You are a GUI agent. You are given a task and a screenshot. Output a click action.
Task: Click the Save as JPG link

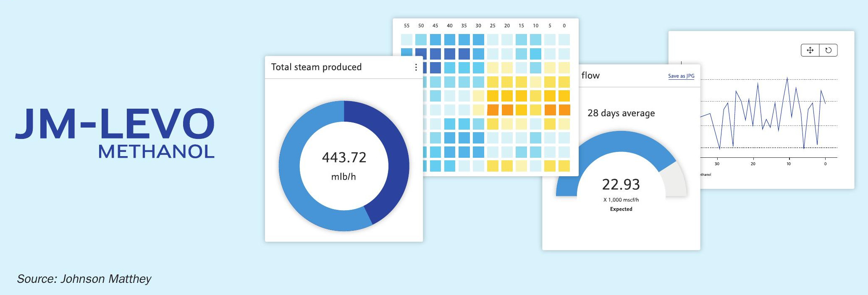point(681,76)
